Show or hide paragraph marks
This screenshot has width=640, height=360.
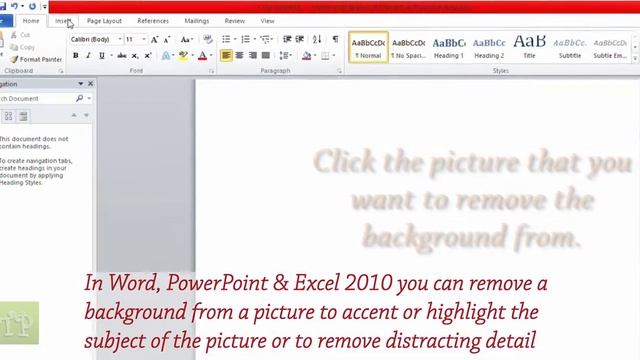(335, 39)
